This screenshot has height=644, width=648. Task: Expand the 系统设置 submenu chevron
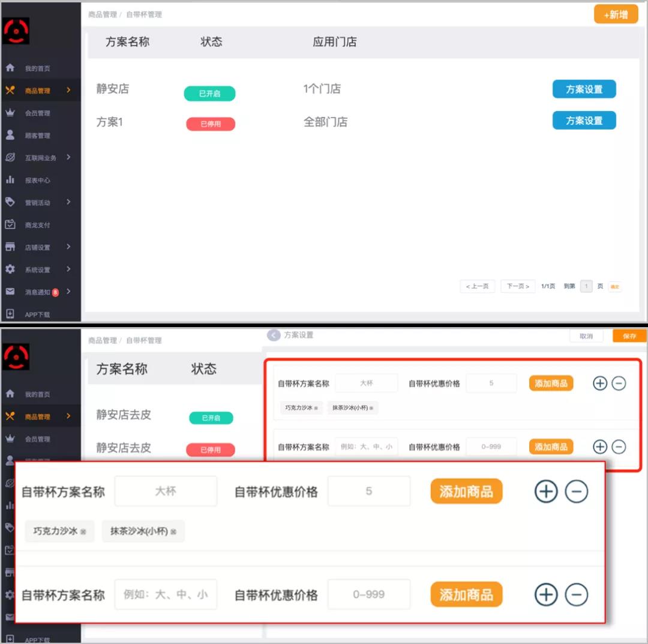pyautogui.click(x=68, y=269)
